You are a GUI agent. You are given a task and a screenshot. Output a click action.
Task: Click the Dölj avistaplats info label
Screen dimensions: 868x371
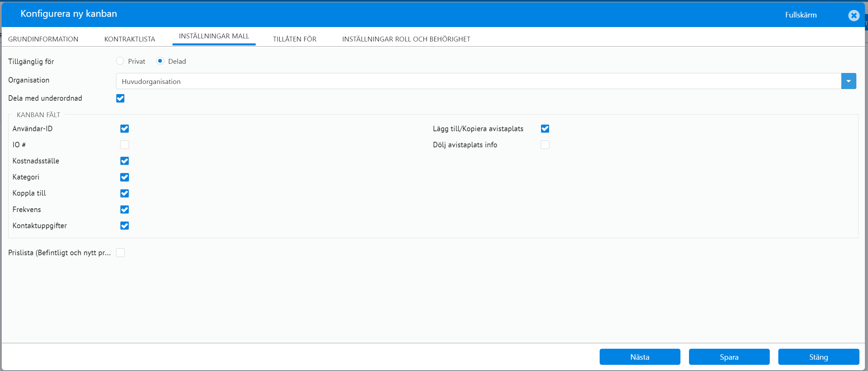coord(465,145)
